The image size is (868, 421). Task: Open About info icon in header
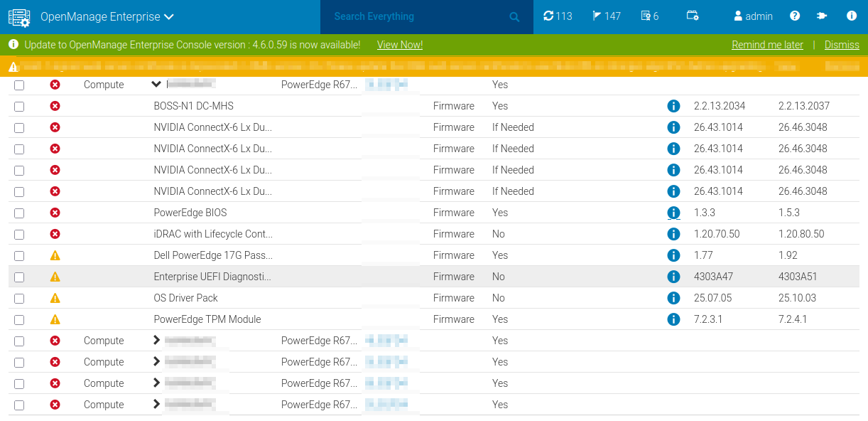852,16
